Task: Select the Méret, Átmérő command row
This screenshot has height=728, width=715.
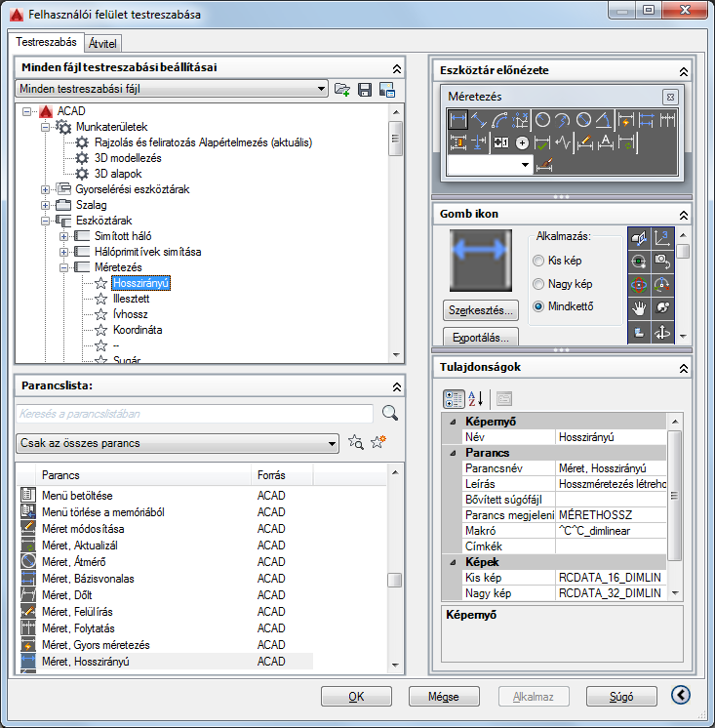Action: pos(166,562)
